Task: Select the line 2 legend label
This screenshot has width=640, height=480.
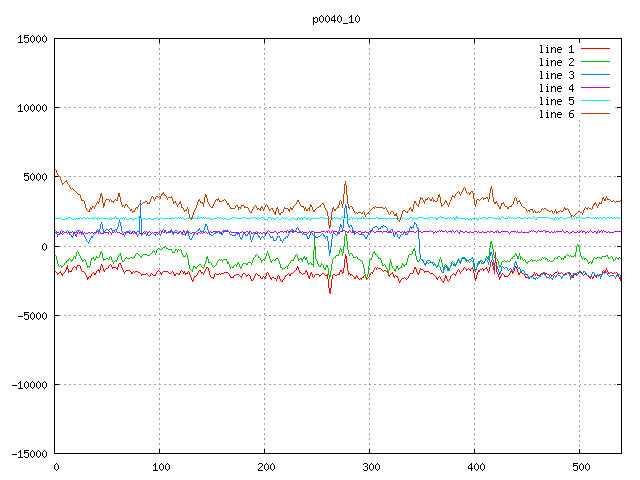Action: (x=556, y=62)
